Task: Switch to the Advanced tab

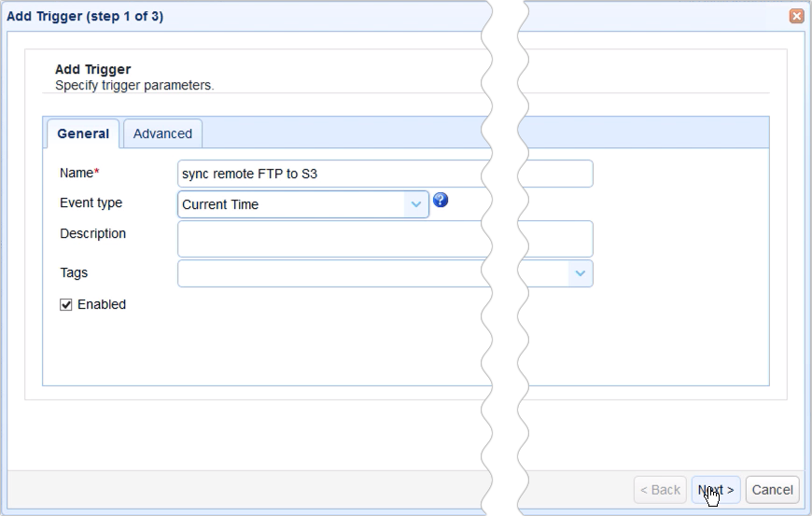Action: [162, 133]
